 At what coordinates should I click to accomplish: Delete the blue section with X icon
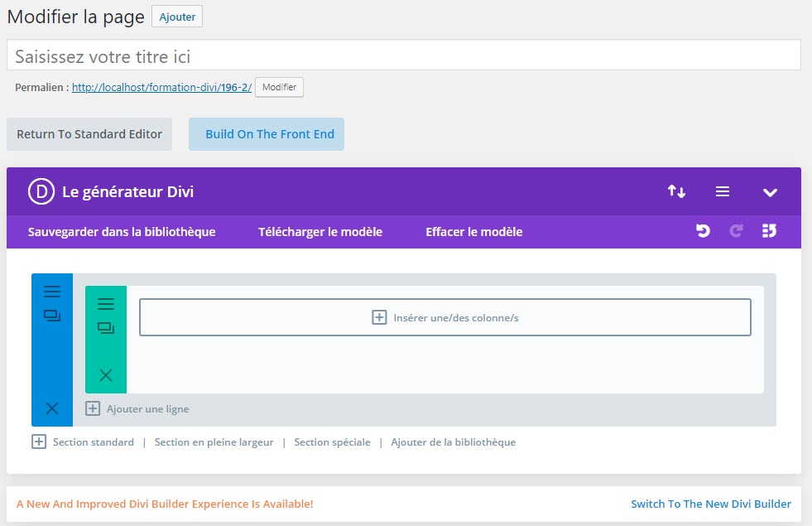(52, 408)
